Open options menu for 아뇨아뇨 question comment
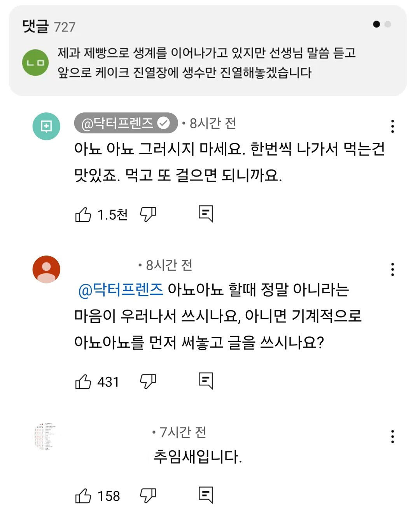Screen dimensions: 420x525 click(392, 269)
